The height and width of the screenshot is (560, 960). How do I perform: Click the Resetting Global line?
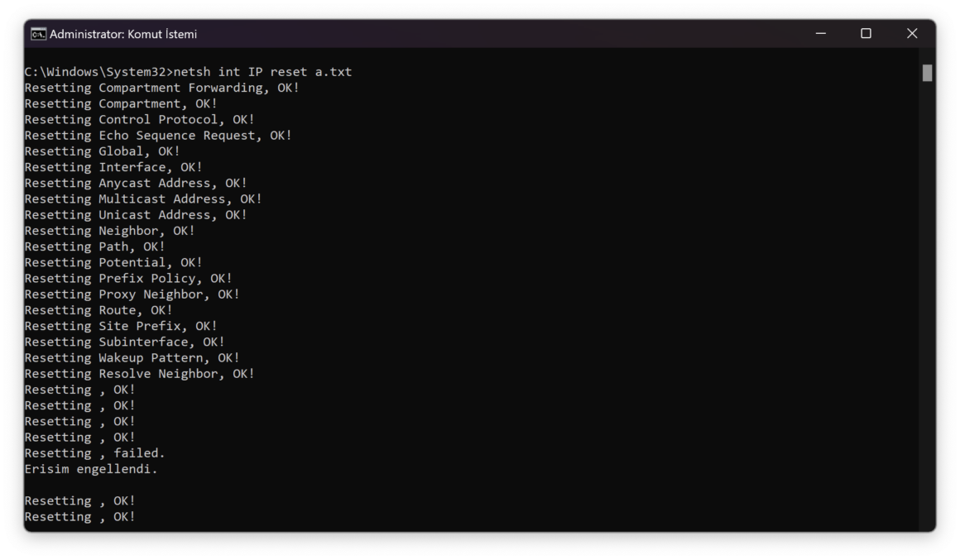103,151
